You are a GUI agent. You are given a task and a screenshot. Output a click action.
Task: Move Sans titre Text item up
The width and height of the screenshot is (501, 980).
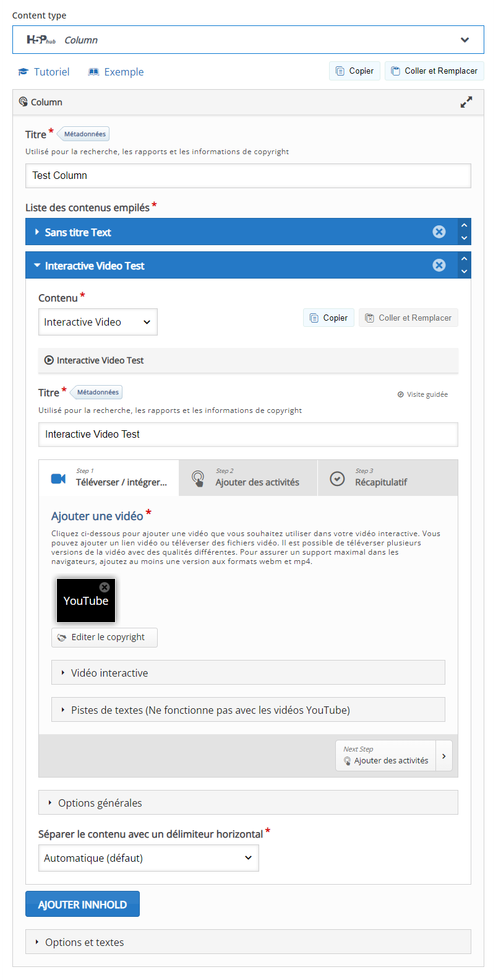[x=465, y=225]
